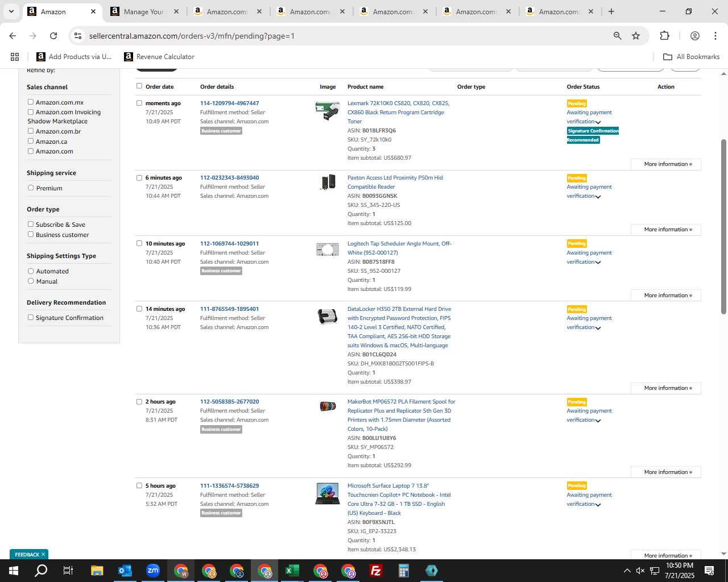
Task: Bookmark this page with star icon
Action: click(636, 36)
